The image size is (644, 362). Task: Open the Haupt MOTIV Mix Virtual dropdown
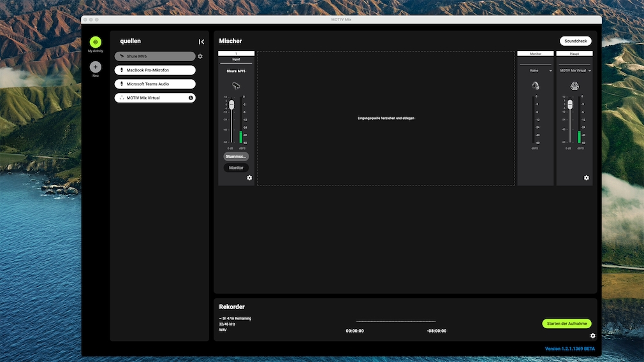[574, 71]
